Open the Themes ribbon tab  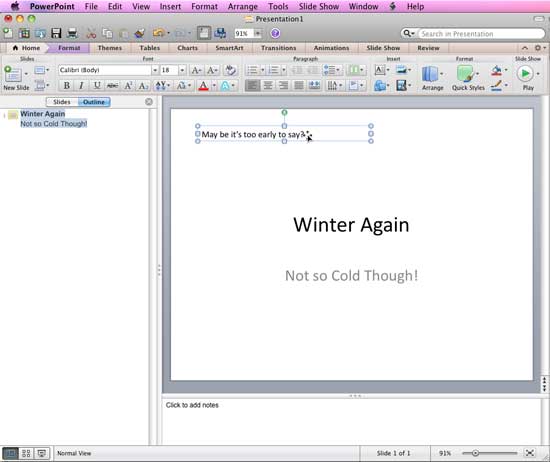pos(109,48)
